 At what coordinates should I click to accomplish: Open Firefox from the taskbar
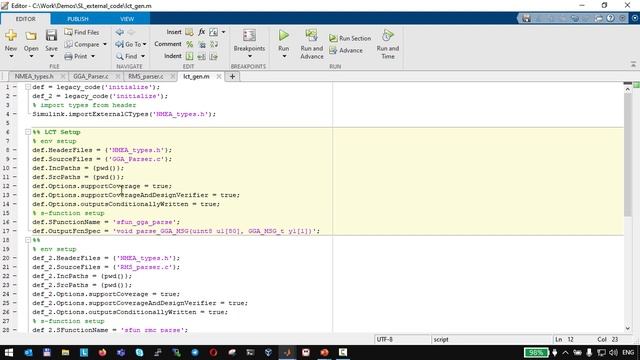102,352
